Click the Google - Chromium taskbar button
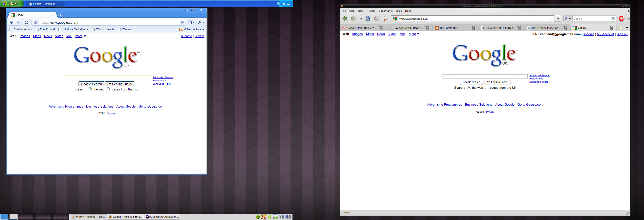644x220 pixels. pyautogui.click(x=45, y=4)
